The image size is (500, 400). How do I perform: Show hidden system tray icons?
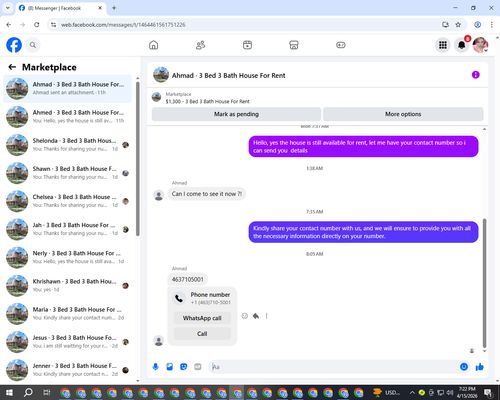click(412, 393)
